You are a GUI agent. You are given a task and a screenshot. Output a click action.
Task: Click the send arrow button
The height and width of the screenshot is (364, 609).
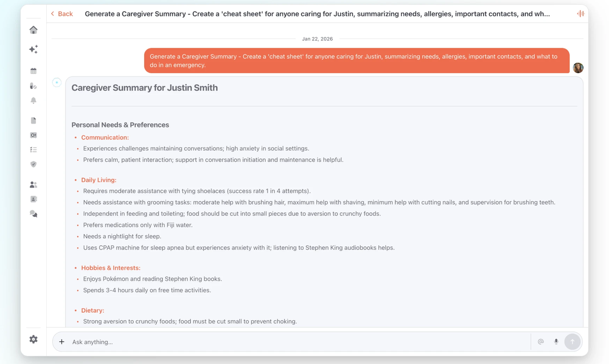click(572, 342)
